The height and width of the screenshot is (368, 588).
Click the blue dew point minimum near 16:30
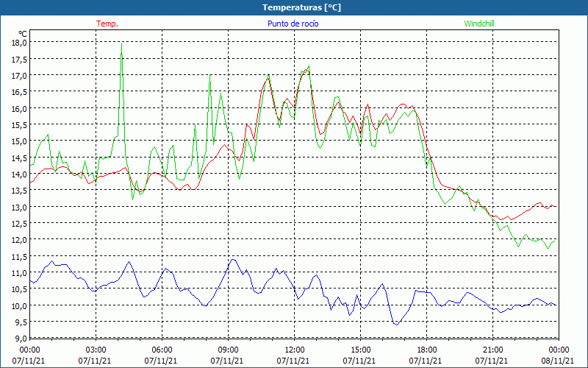click(x=397, y=325)
